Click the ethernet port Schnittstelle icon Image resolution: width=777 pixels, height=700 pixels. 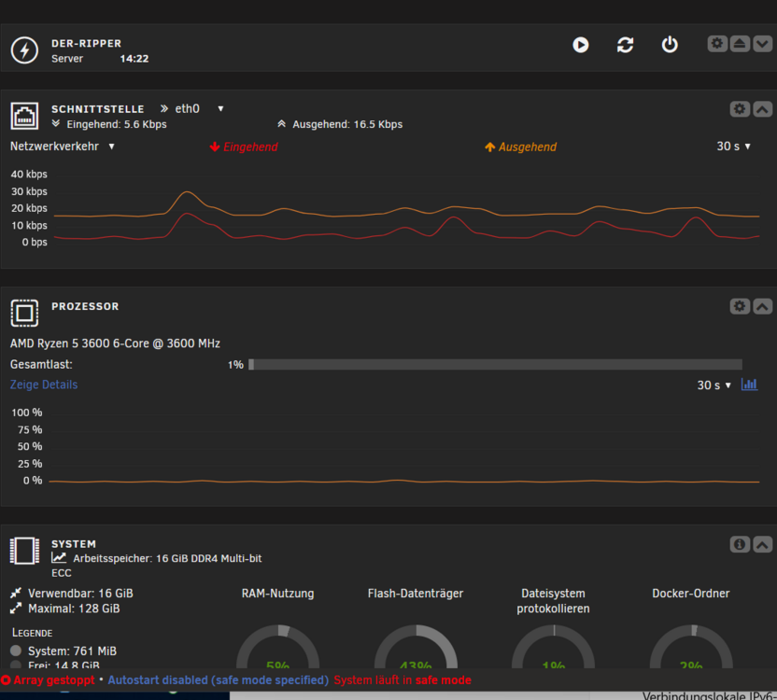(24, 116)
